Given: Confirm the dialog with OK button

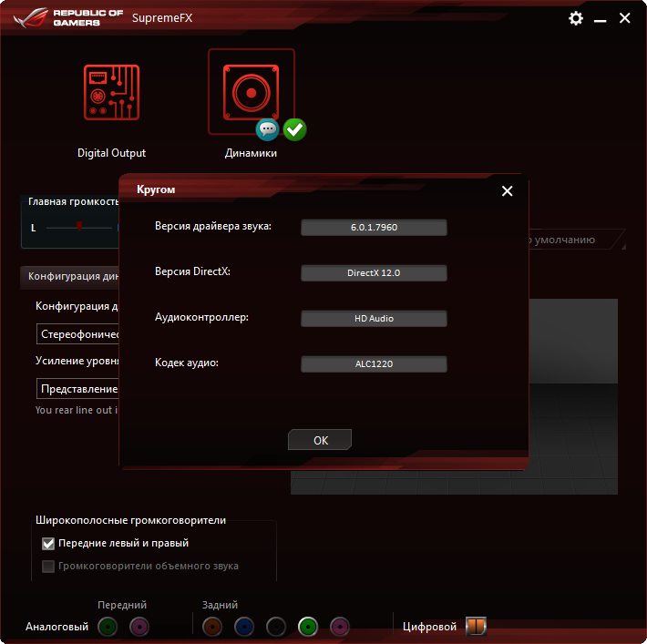Looking at the screenshot, I should (x=320, y=440).
